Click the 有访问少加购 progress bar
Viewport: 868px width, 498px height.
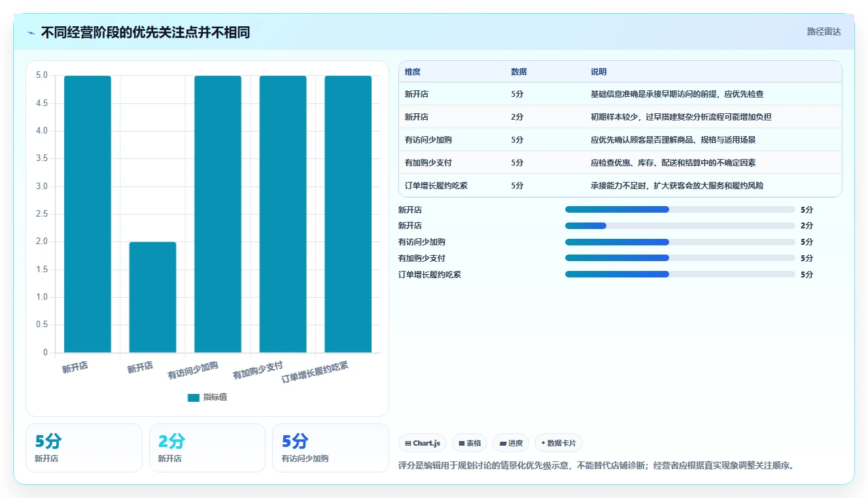[680, 242]
